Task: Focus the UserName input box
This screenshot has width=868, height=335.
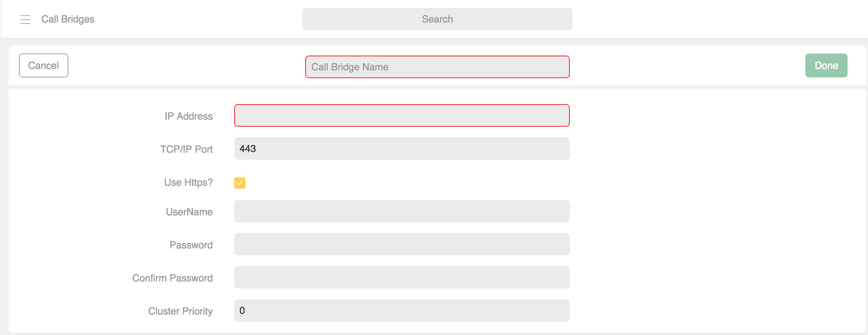Action: 402,211
